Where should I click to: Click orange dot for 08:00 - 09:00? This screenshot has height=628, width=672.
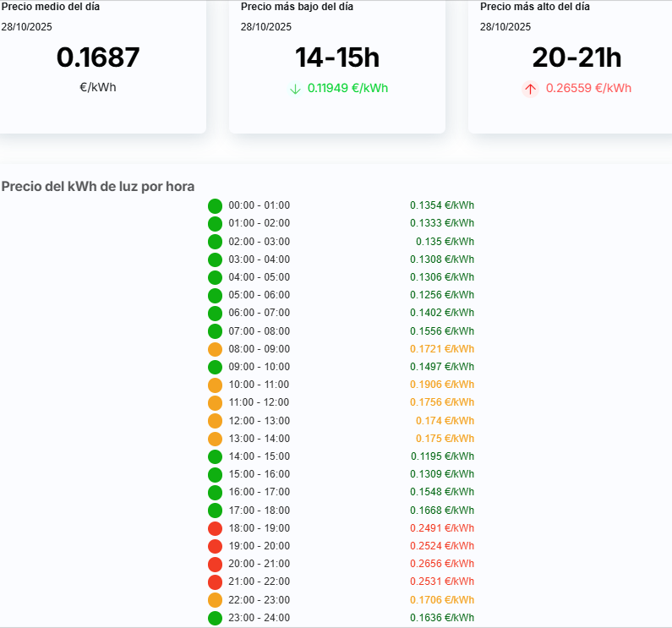pyautogui.click(x=215, y=349)
